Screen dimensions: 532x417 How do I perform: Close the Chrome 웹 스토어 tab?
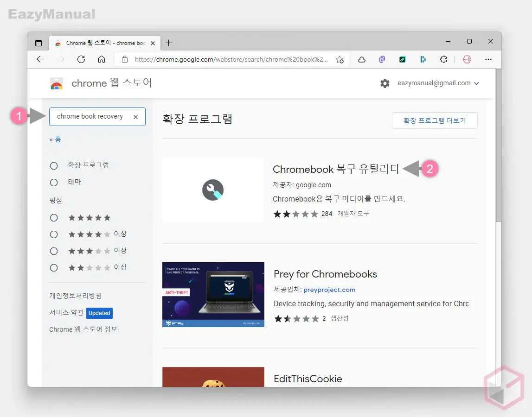point(153,43)
